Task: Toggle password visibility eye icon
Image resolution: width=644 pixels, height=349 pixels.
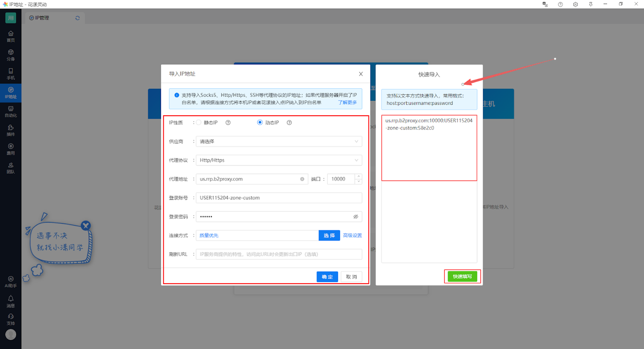Action: [x=356, y=217]
